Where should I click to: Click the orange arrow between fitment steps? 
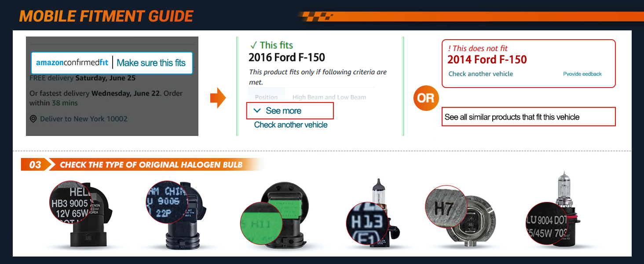[218, 98]
